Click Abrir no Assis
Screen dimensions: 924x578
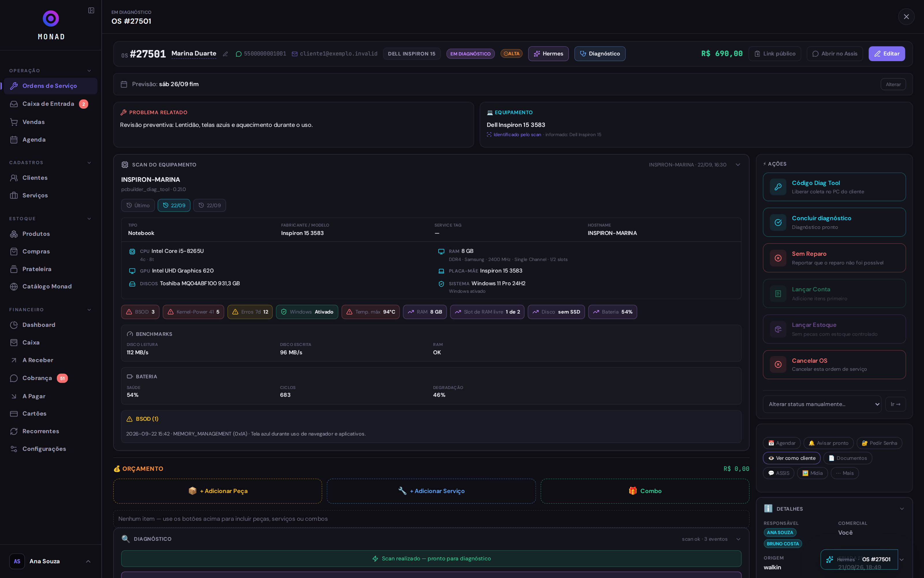coord(835,54)
